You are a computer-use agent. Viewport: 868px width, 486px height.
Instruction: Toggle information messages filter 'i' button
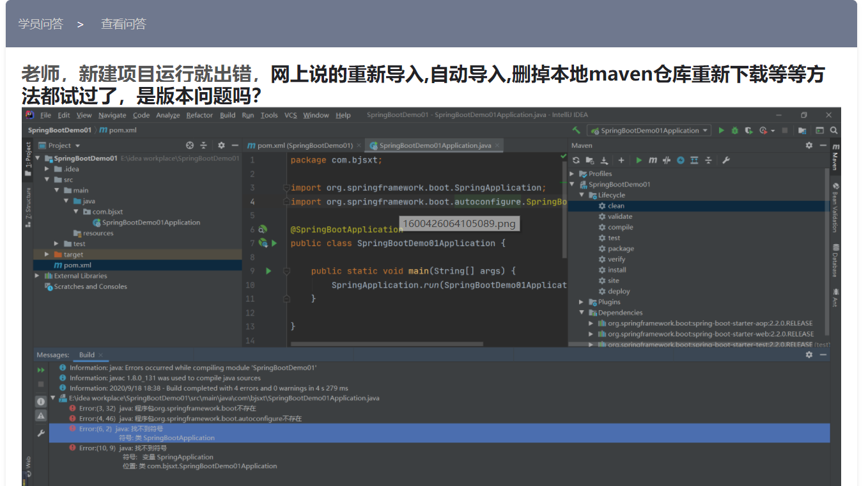click(x=41, y=402)
